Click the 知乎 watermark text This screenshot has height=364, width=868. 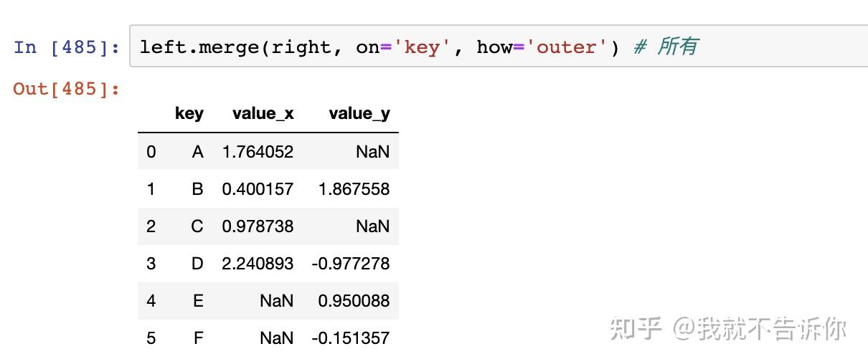[x=636, y=329]
